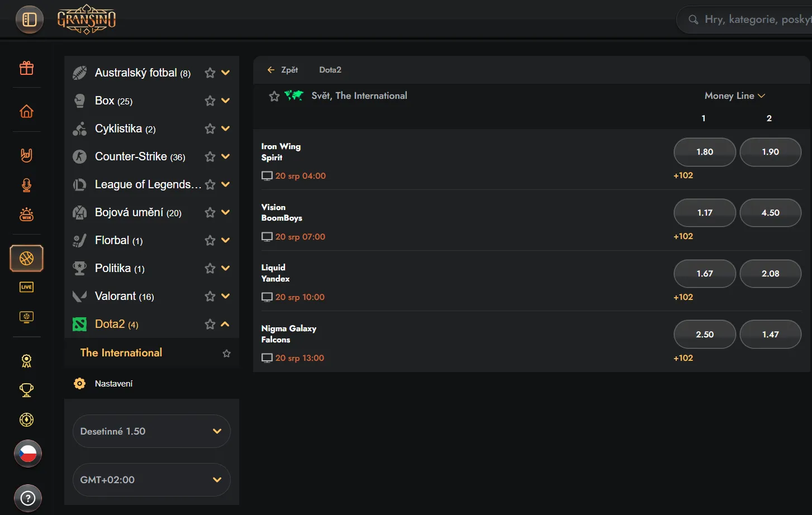812x515 pixels.
Task: Expand the Box category chevron
Action: click(226, 101)
